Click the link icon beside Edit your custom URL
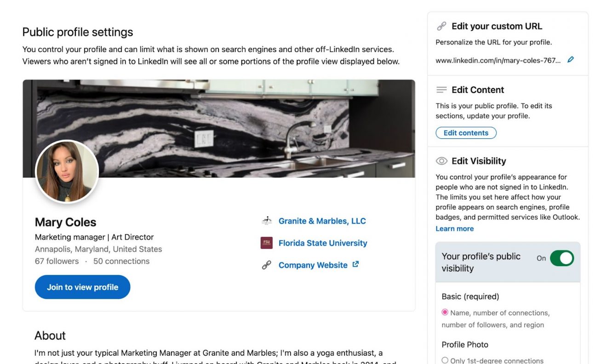Viewport: 607px width, 364px height. point(442,26)
